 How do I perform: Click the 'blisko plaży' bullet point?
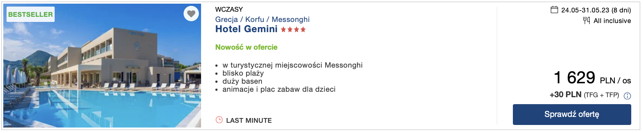(x=243, y=73)
